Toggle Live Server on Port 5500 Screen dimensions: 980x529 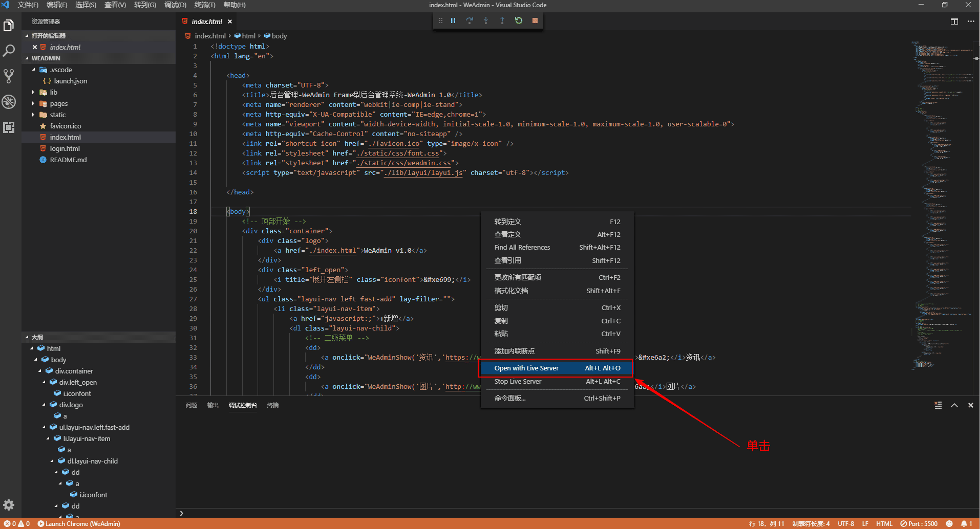(x=920, y=523)
